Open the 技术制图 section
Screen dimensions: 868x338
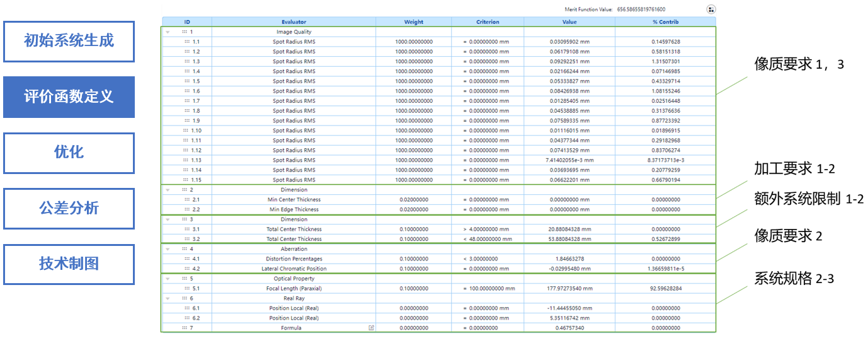pos(69,264)
